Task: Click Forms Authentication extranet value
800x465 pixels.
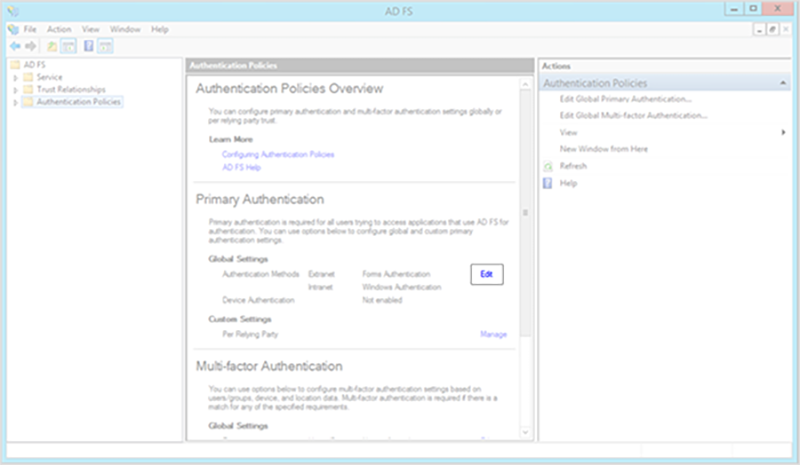Action: point(396,274)
